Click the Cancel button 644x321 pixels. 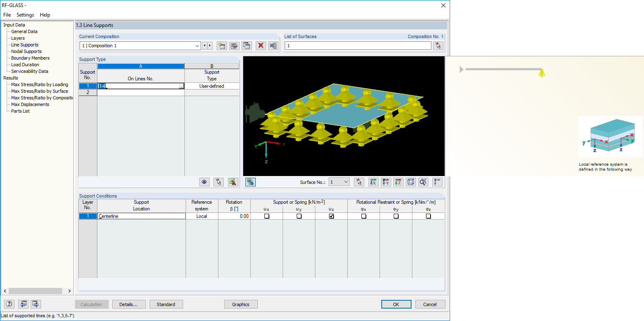430,304
